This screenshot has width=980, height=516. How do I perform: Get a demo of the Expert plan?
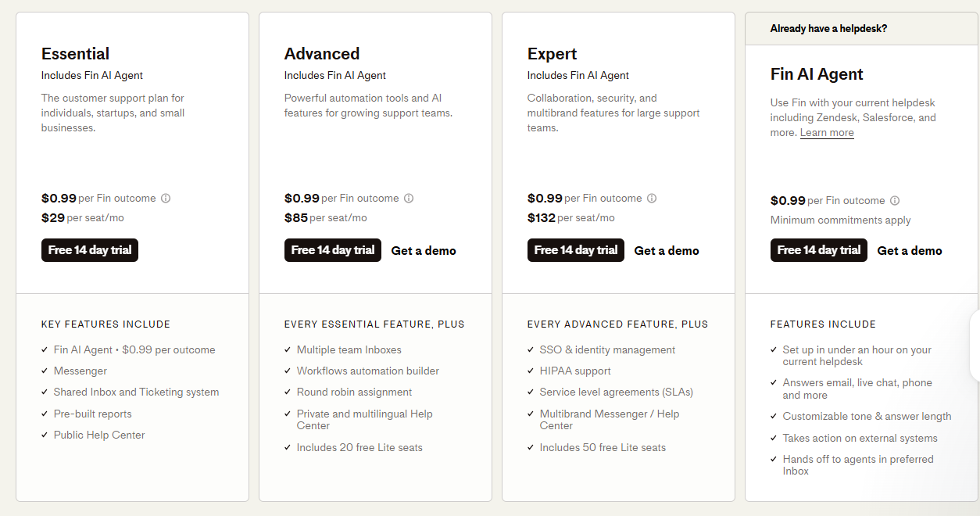(667, 251)
